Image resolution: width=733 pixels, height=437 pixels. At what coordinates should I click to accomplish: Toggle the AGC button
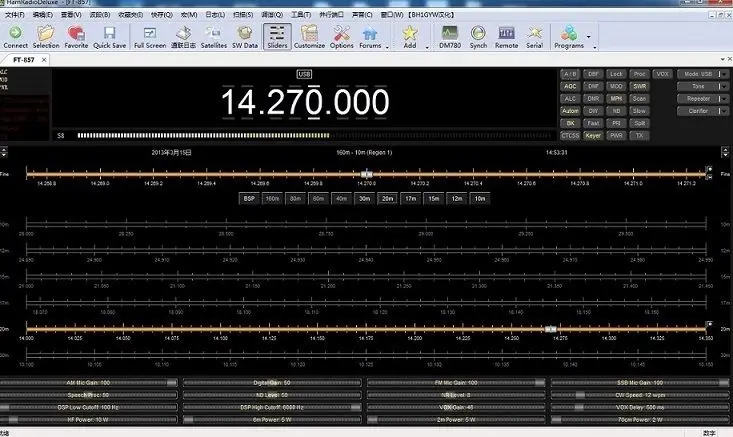(570, 86)
